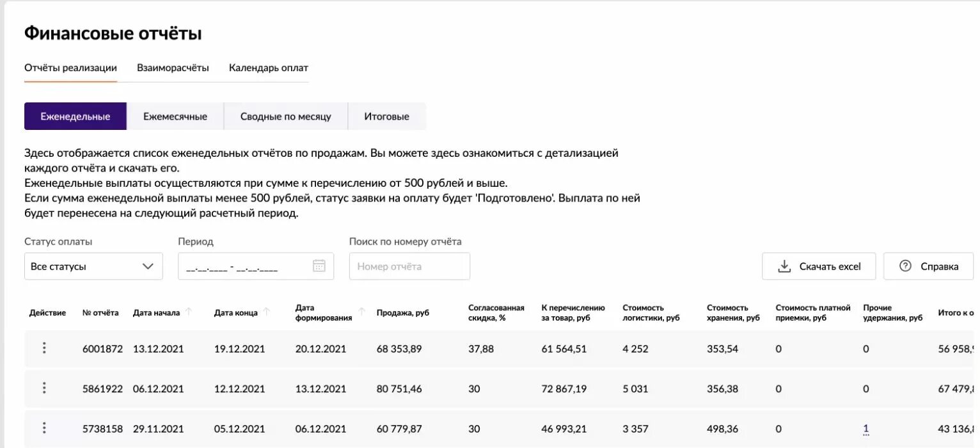Click the Скачать excel button

point(819,266)
